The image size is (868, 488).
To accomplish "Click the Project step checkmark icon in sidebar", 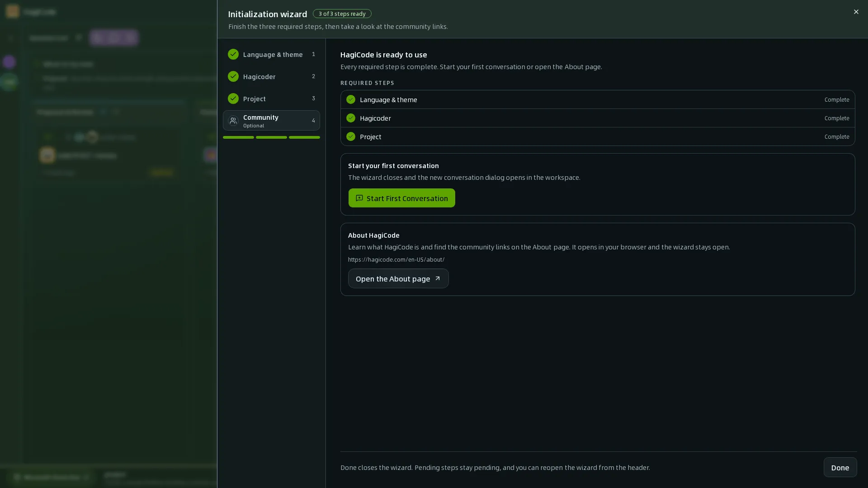I will click(x=233, y=99).
